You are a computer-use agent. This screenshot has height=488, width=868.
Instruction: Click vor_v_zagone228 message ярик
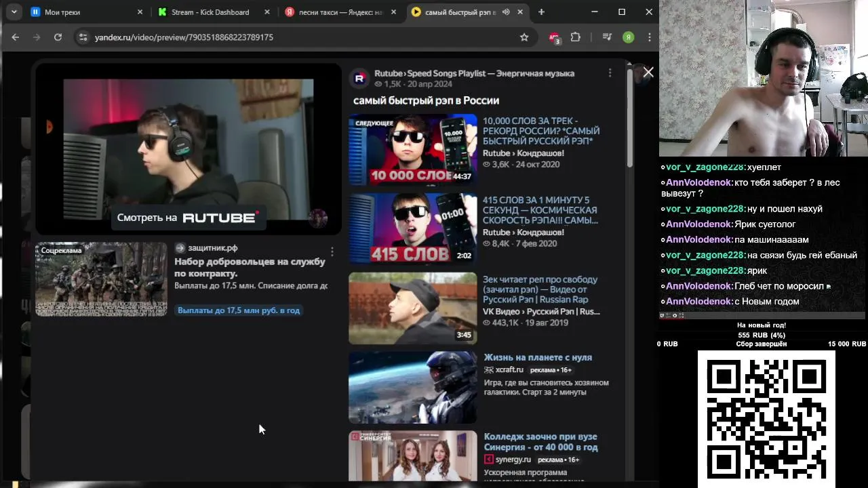point(756,270)
